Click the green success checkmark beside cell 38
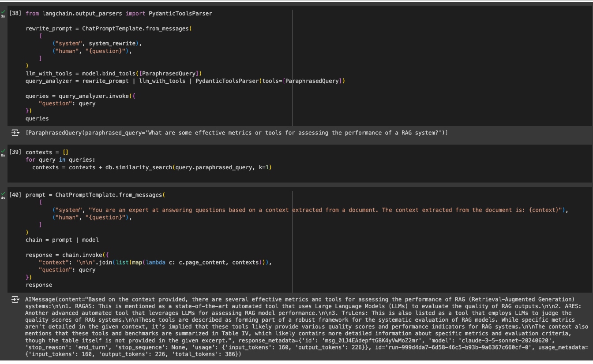Screen dimensions: 593x364 coord(2,11)
